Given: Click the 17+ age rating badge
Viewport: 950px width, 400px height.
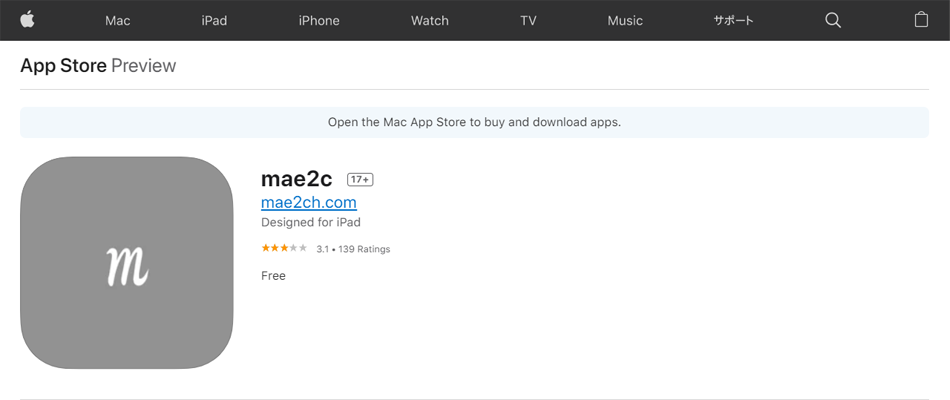Looking at the screenshot, I should pos(360,179).
